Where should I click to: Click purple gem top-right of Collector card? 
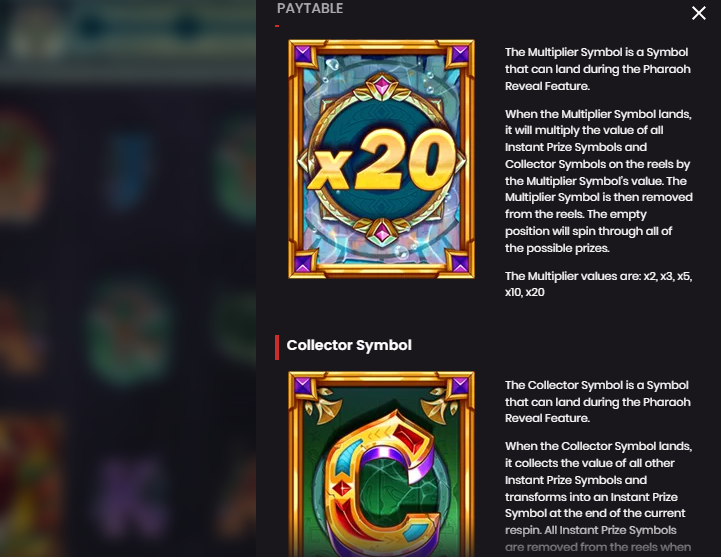coord(460,386)
